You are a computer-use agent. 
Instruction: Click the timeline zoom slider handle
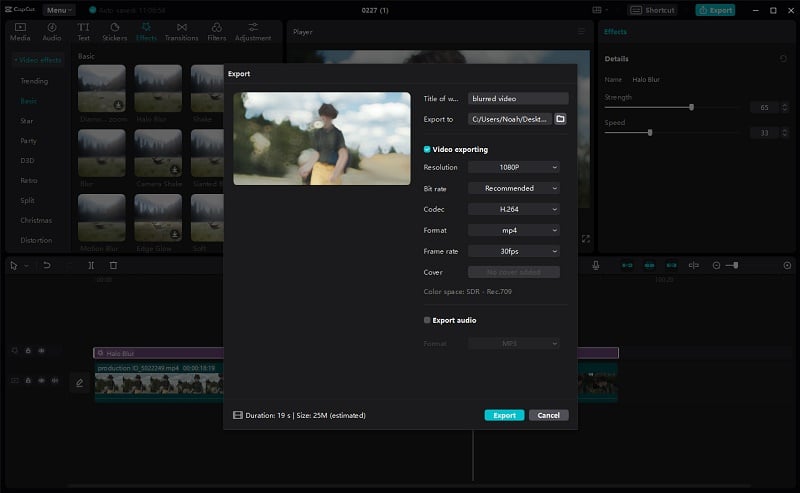point(736,265)
